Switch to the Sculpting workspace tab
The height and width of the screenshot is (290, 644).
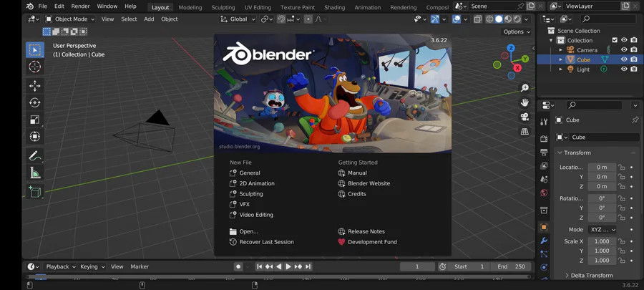pos(223,7)
